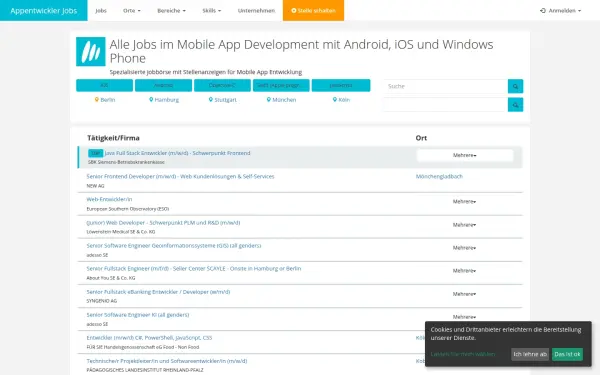
Task: Click the Mönchengladbach location link
Action: tap(439, 176)
